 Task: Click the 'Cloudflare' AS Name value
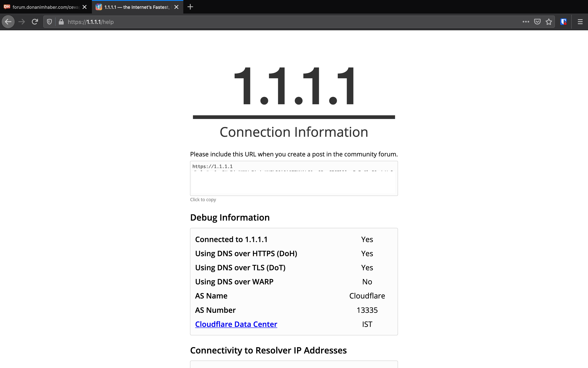(x=367, y=296)
